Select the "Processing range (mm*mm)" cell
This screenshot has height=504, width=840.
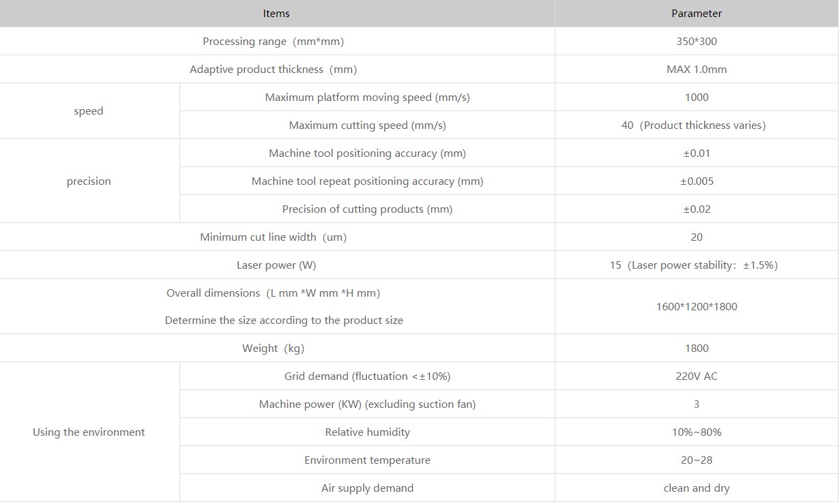coord(273,42)
